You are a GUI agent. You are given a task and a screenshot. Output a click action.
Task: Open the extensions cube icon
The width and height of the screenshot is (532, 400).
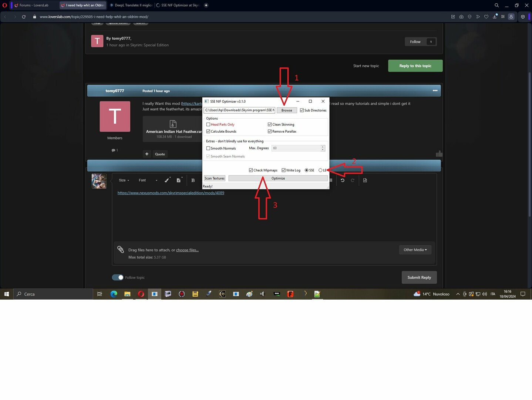(523, 17)
